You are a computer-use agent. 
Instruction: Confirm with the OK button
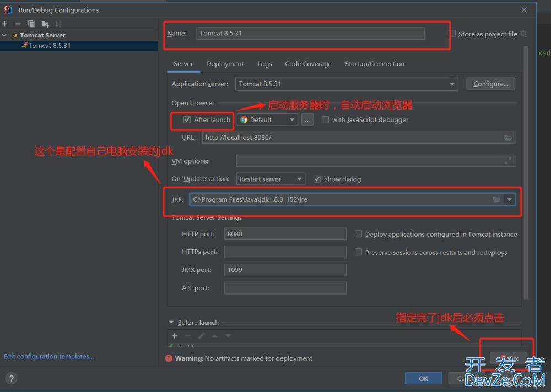click(x=423, y=378)
